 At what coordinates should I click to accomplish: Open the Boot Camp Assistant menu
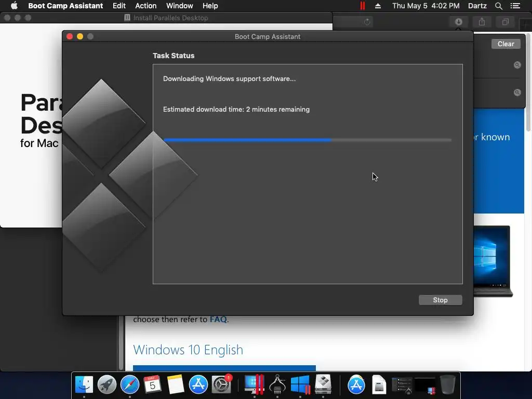tap(65, 6)
